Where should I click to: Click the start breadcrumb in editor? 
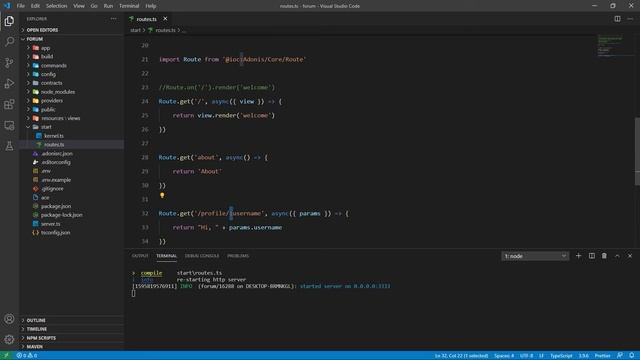135,30
